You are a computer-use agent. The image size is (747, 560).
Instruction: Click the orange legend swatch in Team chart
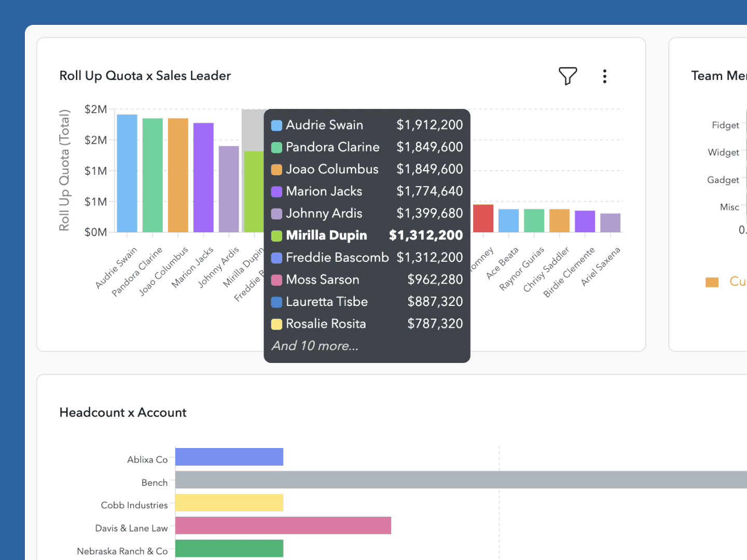712,282
